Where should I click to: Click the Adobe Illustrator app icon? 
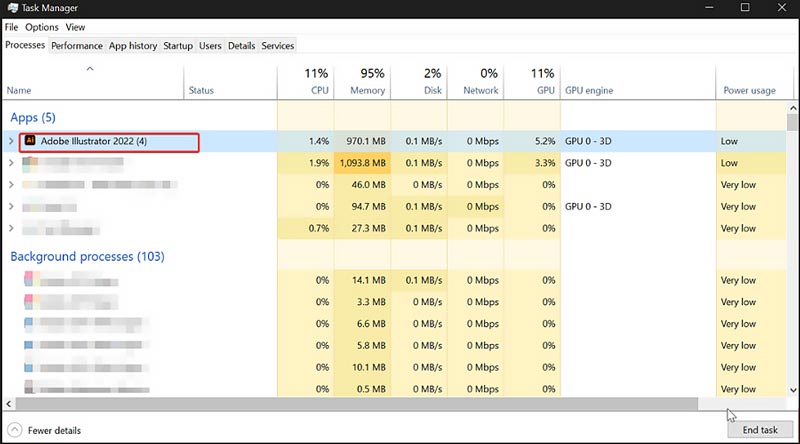[30, 141]
